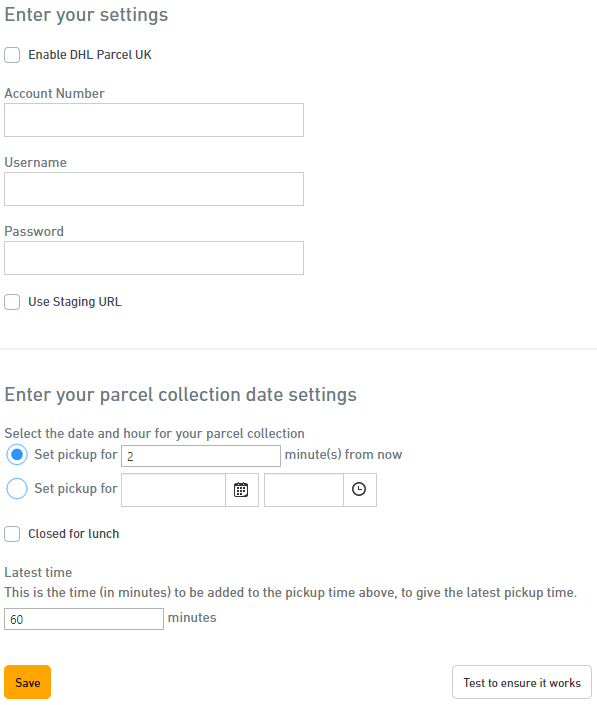This screenshot has height=705, width=597.
Task: Click the Password label text
Action: click(x=34, y=231)
